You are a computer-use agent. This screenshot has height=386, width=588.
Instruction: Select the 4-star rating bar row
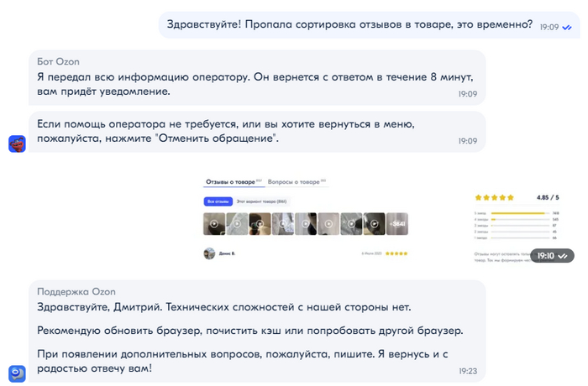pyautogui.click(x=517, y=219)
